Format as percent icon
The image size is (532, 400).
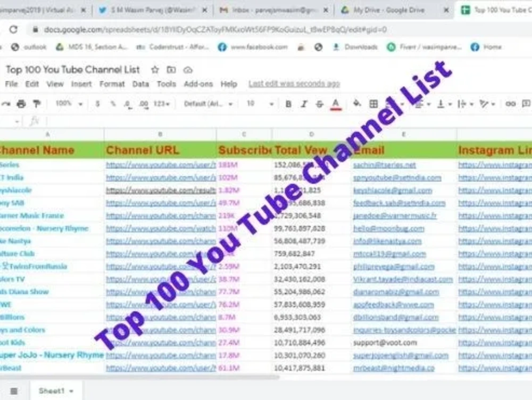[x=113, y=104]
